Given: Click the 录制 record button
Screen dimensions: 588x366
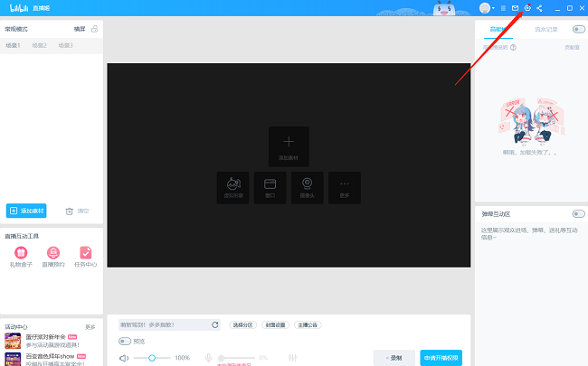Looking at the screenshot, I should tap(394, 358).
